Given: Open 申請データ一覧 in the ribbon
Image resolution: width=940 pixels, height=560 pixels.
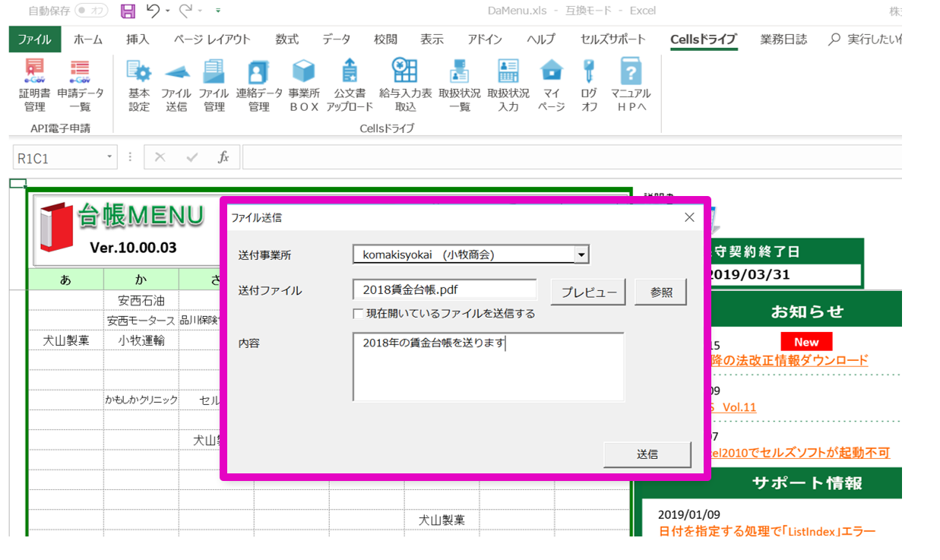Looking at the screenshot, I should point(80,86).
